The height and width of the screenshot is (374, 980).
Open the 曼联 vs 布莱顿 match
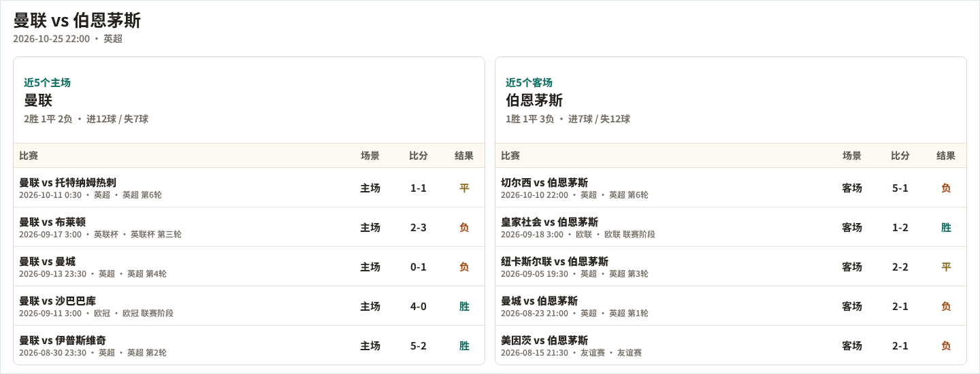[52, 222]
